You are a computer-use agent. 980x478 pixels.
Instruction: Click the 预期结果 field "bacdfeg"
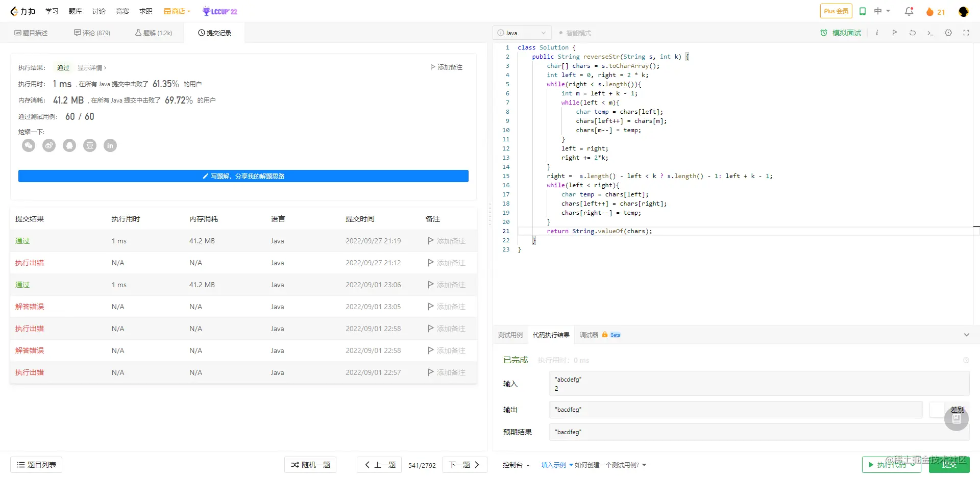759,432
